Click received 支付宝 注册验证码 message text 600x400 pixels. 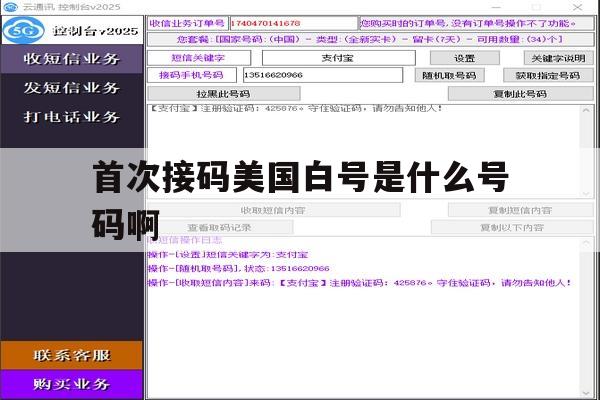pos(296,109)
